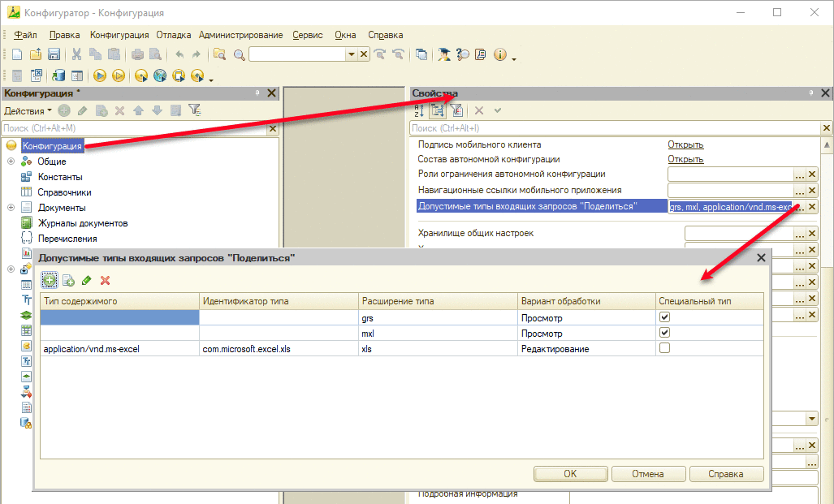Click the alphabetical sort icon in Свойства panel
Screen dimensions: 834x504
point(419,110)
